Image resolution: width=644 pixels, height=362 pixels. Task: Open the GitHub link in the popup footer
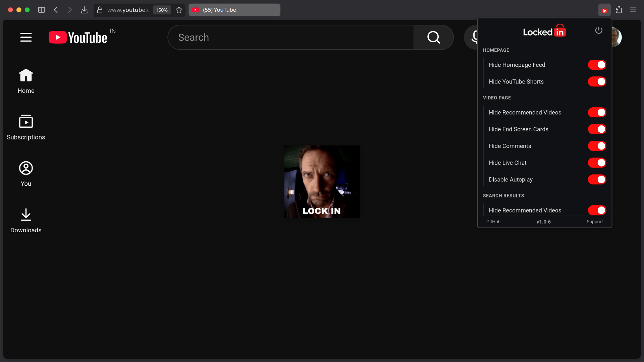click(493, 222)
